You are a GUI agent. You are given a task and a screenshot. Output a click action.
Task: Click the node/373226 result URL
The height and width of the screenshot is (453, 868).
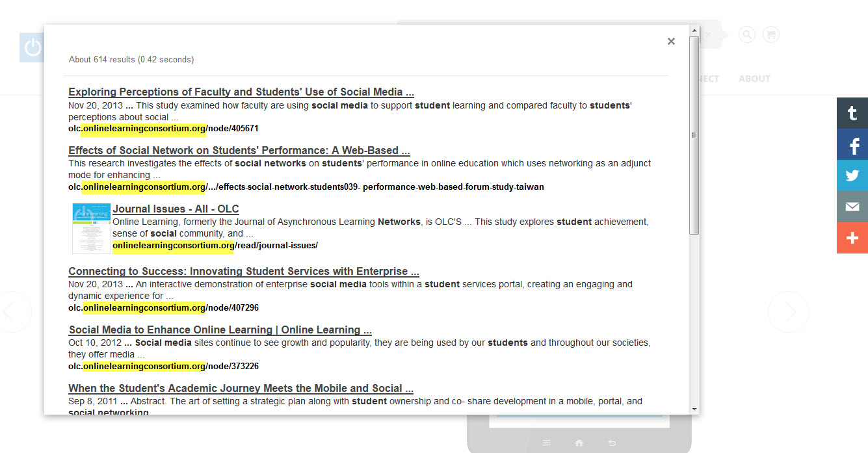[163, 367]
